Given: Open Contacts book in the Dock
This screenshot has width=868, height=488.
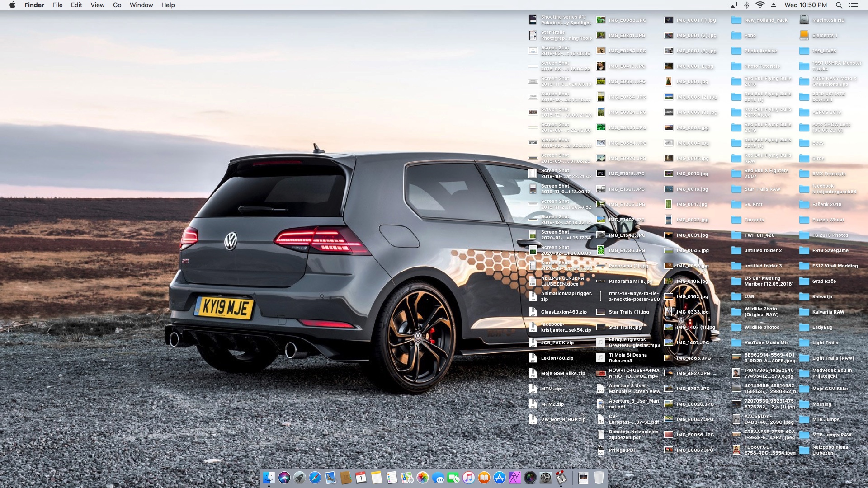Looking at the screenshot, I should click(346, 478).
